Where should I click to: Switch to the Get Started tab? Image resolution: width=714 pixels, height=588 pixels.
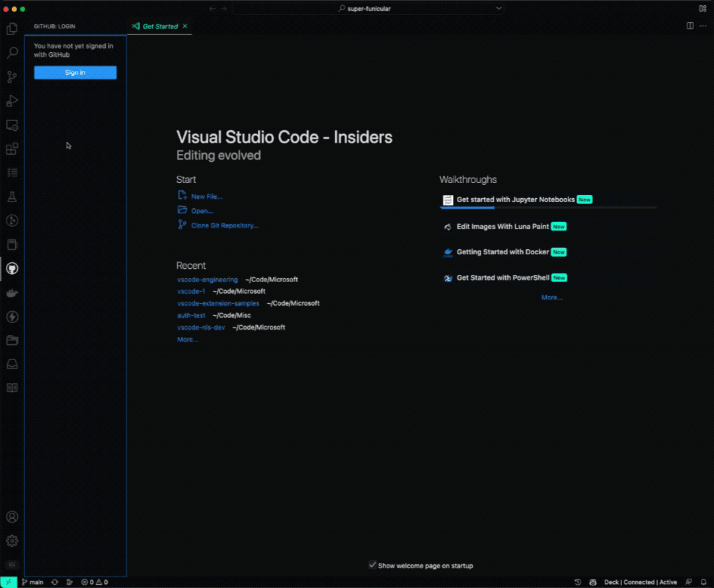click(160, 26)
